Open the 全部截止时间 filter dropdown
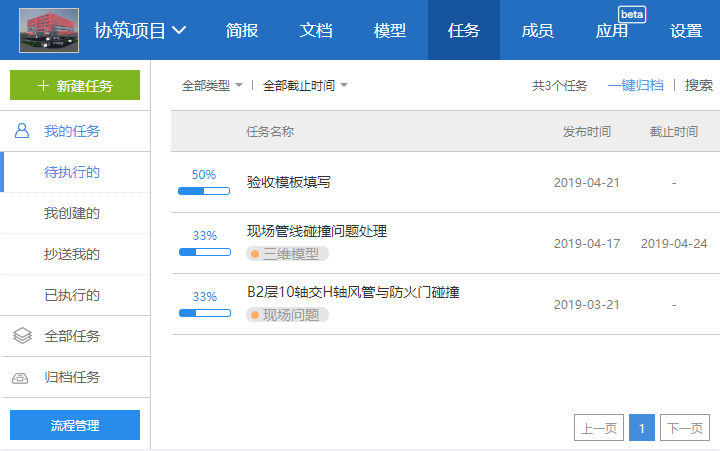Screen dimensions: 720x451 [x=305, y=85]
